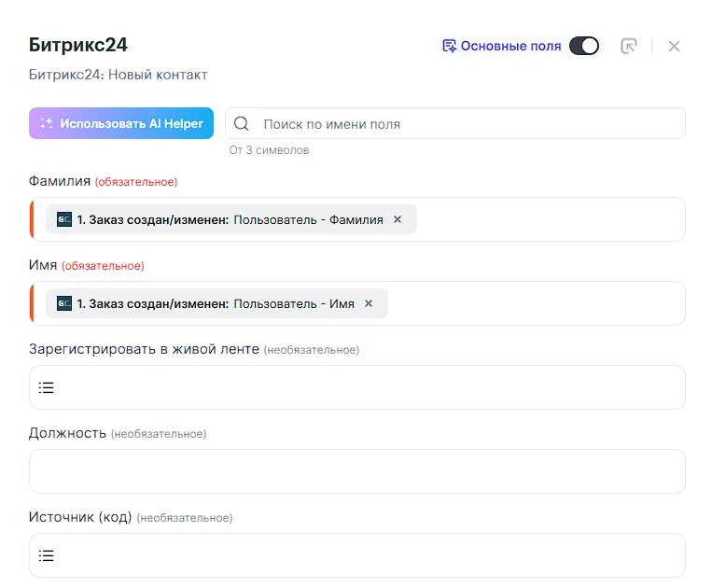The width and height of the screenshot is (712, 588).
Task: Click the magnifier search icon
Action: pyautogui.click(x=242, y=124)
